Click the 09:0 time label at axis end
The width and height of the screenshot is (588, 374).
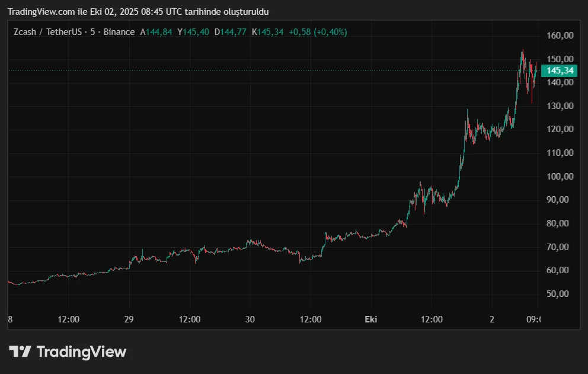pyautogui.click(x=533, y=319)
